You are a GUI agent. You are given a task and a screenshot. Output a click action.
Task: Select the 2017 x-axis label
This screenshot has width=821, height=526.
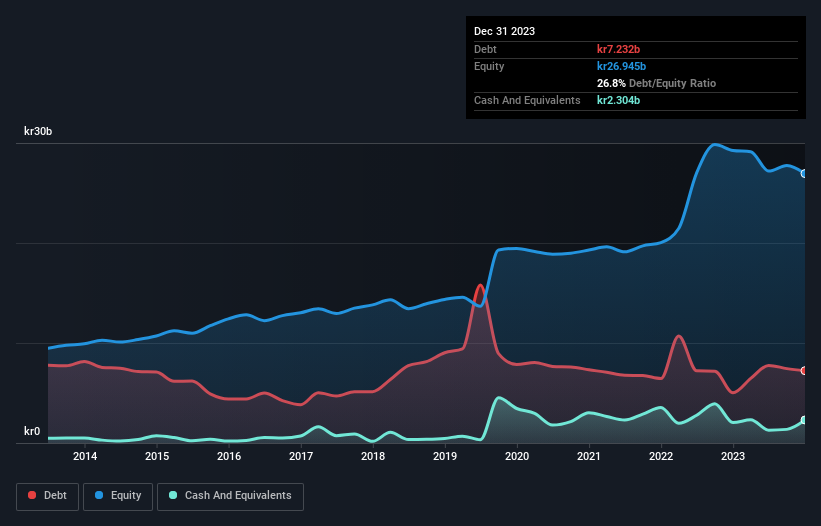[301, 456]
